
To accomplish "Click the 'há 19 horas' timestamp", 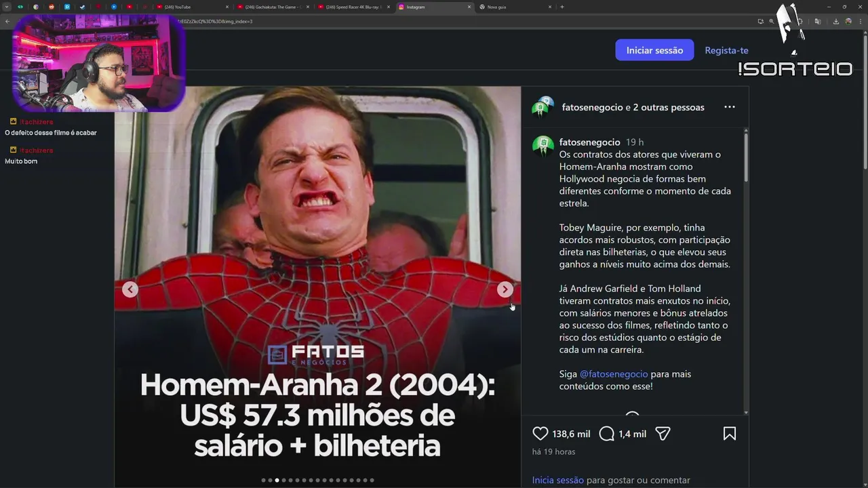I will [x=553, y=451].
